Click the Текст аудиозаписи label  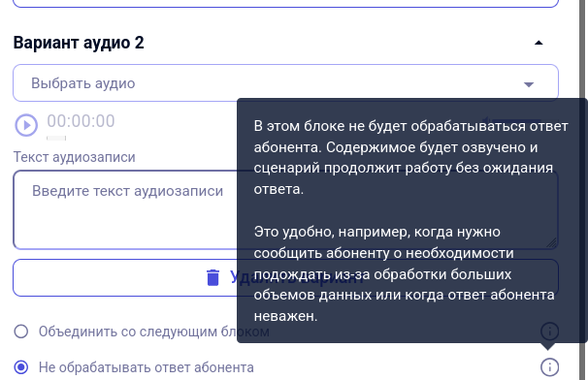pyautogui.click(x=75, y=157)
